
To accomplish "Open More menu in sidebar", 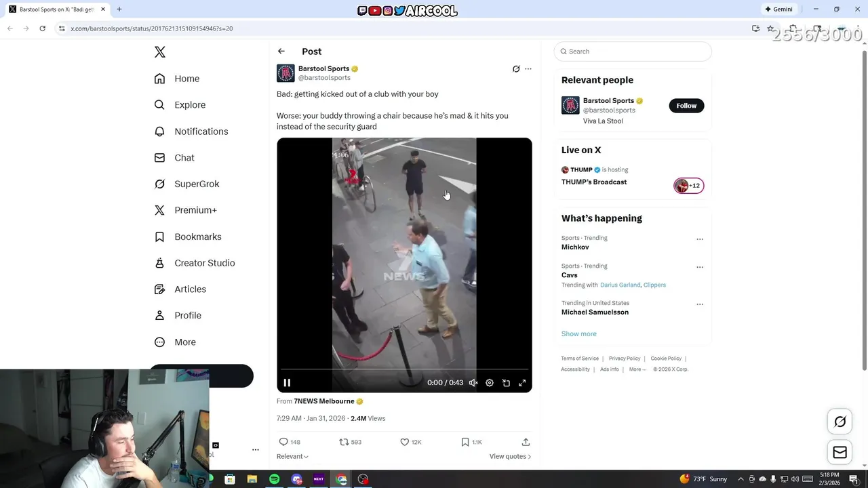I will click(175, 342).
